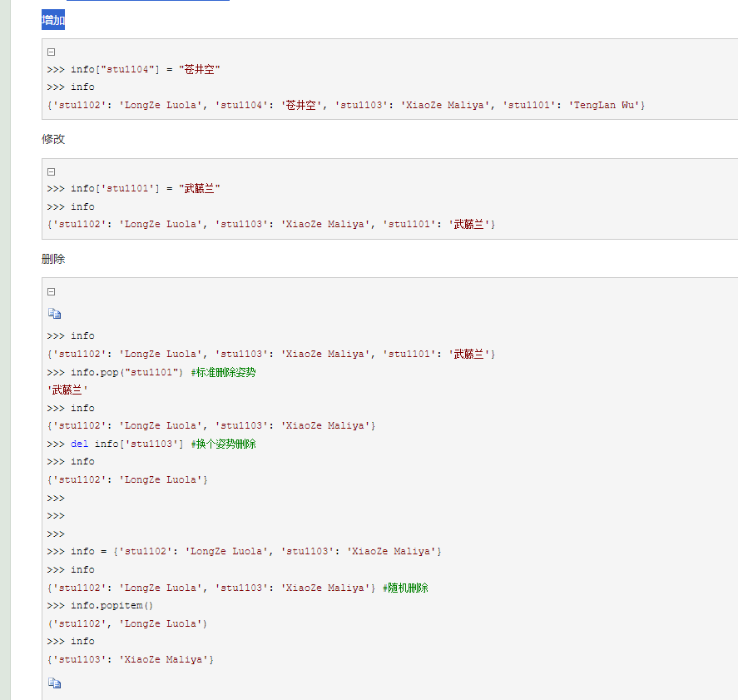Collapse the code block under 增加
This screenshot has height=700, width=738.
click(51, 52)
